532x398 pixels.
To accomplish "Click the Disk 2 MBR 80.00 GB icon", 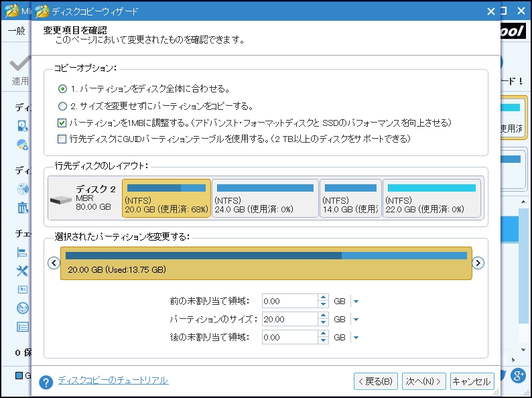I will tap(61, 200).
